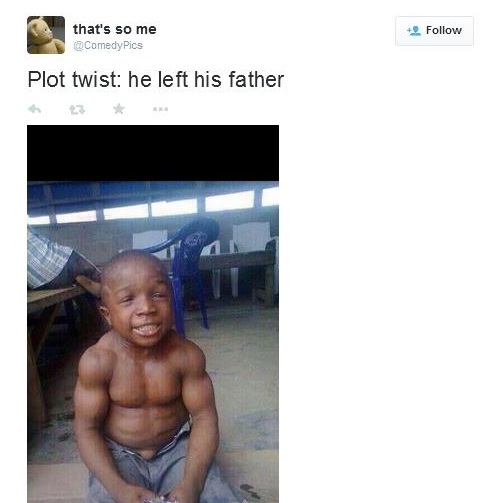Favorite the tweet with the star icon
489x503 pixels.
[119, 109]
